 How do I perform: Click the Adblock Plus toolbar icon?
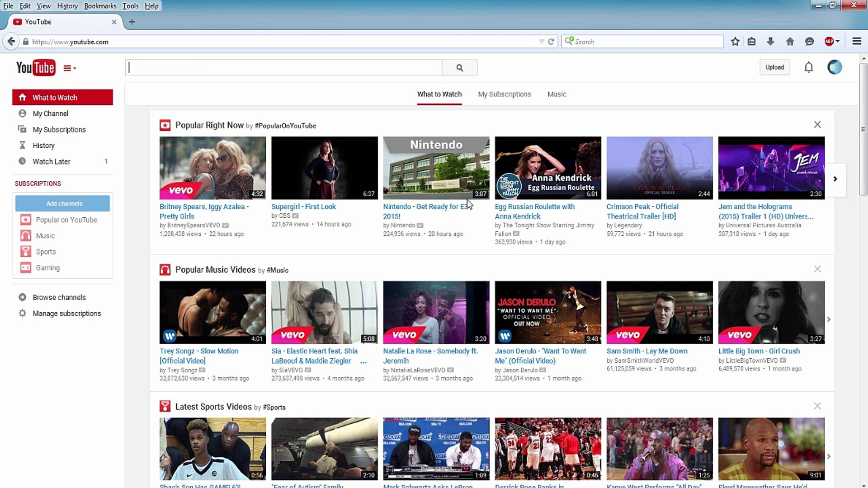pos(829,41)
